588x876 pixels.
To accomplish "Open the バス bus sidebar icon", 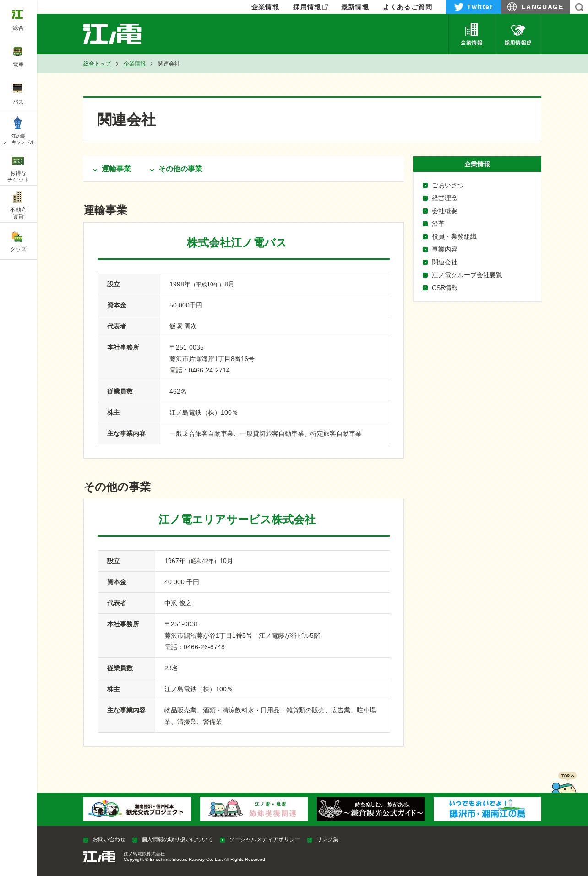I will [x=18, y=93].
